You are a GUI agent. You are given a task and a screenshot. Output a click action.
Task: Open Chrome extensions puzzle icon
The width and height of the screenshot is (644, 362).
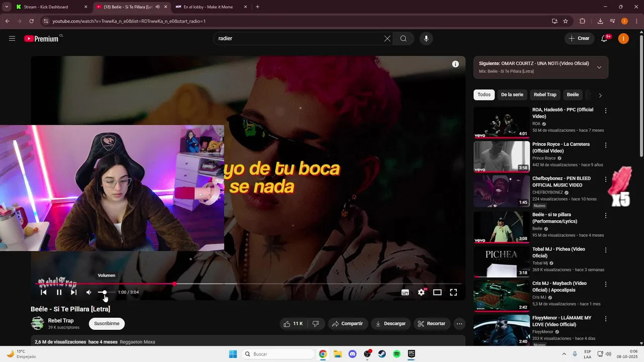(583, 21)
